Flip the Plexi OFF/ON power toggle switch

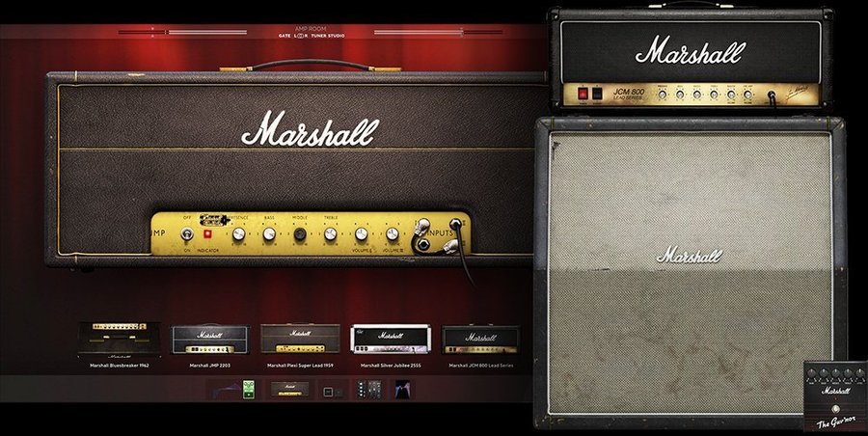click(x=187, y=233)
